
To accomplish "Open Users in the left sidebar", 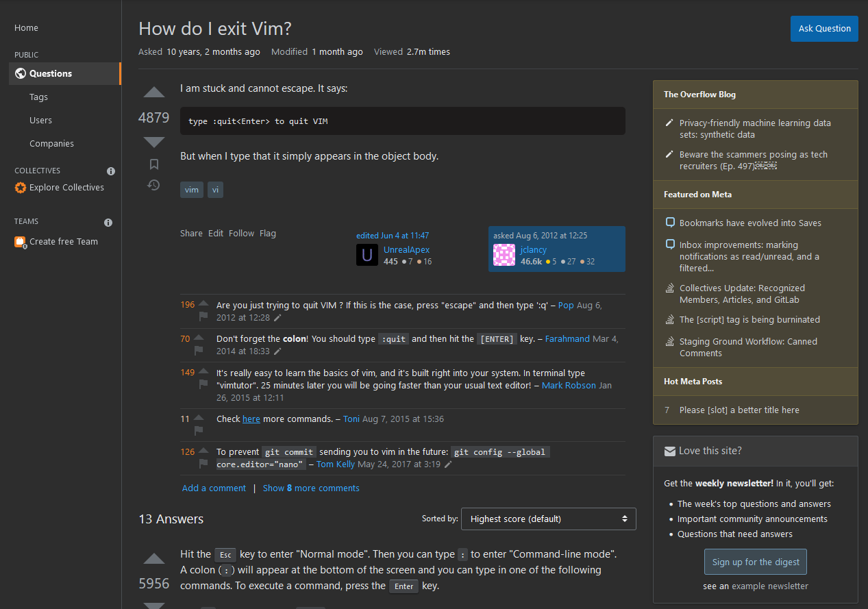I will tap(40, 121).
